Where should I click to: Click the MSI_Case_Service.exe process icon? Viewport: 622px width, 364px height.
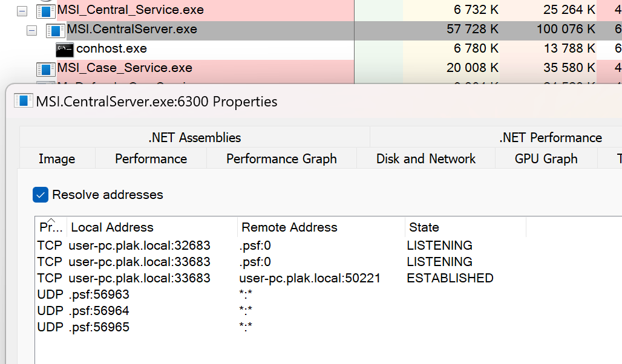[45, 68]
